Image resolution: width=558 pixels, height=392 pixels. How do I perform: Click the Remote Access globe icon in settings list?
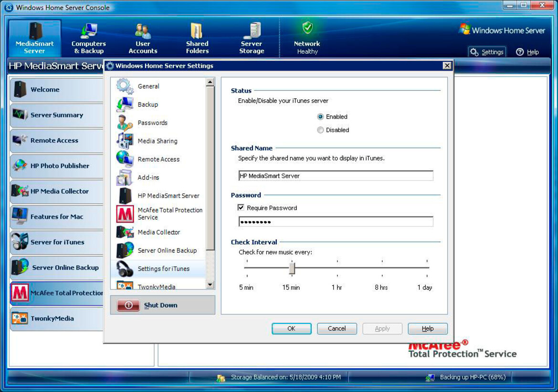[x=125, y=159]
